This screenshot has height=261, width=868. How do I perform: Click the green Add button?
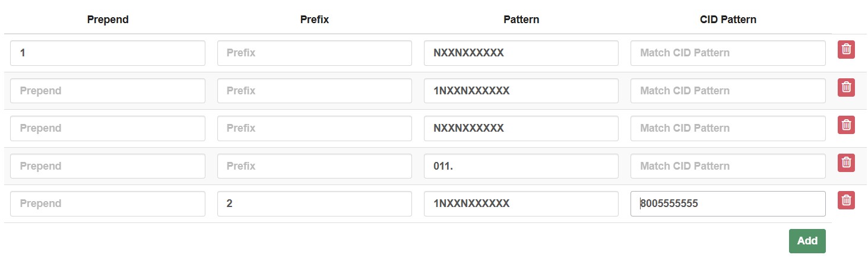tap(807, 241)
